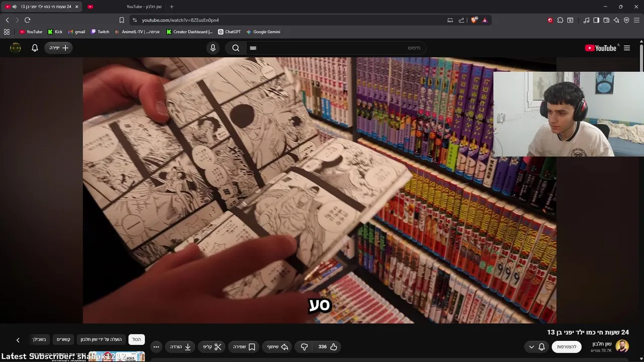
Task: Toggle the browser sidebar panel
Action: tap(596, 20)
